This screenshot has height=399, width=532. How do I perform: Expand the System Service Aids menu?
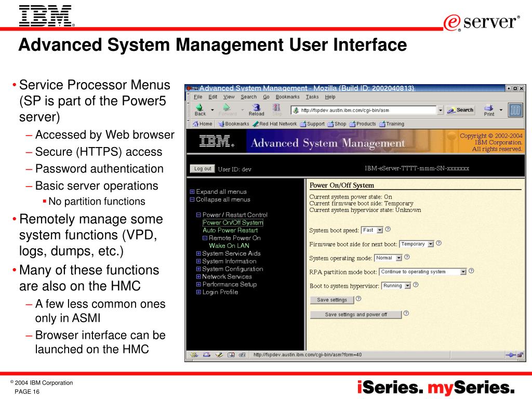[x=198, y=254]
